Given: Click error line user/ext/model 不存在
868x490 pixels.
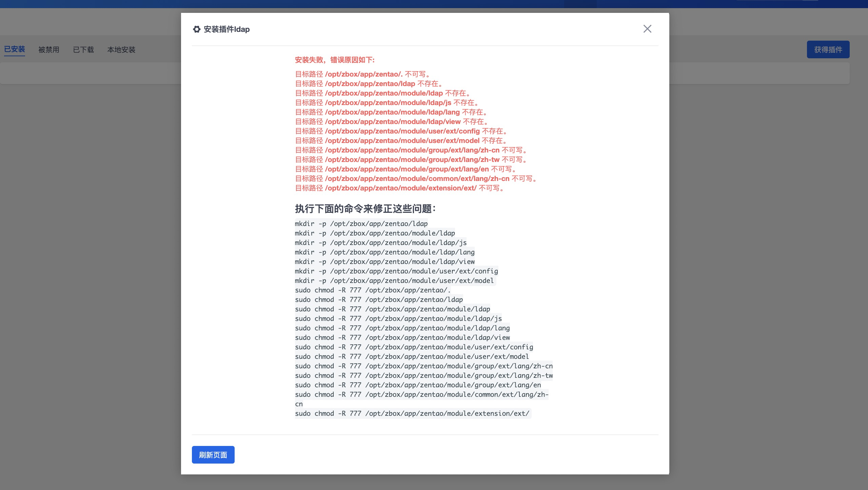Looking at the screenshot, I should click(401, 141).
